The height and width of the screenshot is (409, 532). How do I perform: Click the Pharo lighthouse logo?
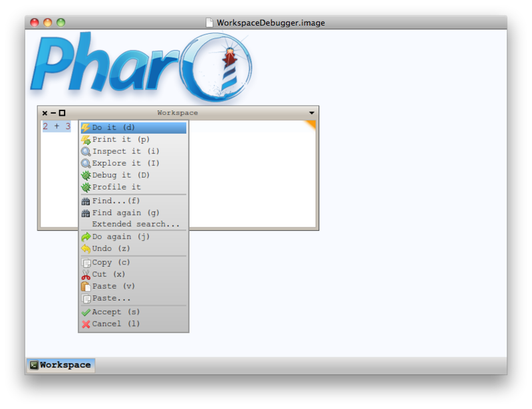click(141, 67)
